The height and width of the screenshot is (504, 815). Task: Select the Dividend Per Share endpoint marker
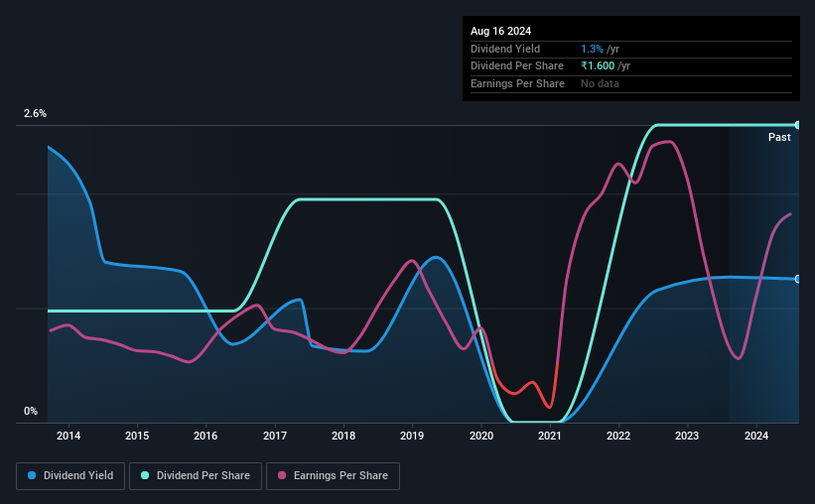[798, 125]
